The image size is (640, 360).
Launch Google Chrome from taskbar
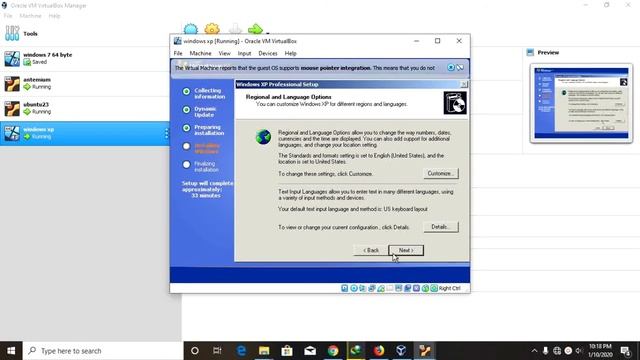coord(333,351)
